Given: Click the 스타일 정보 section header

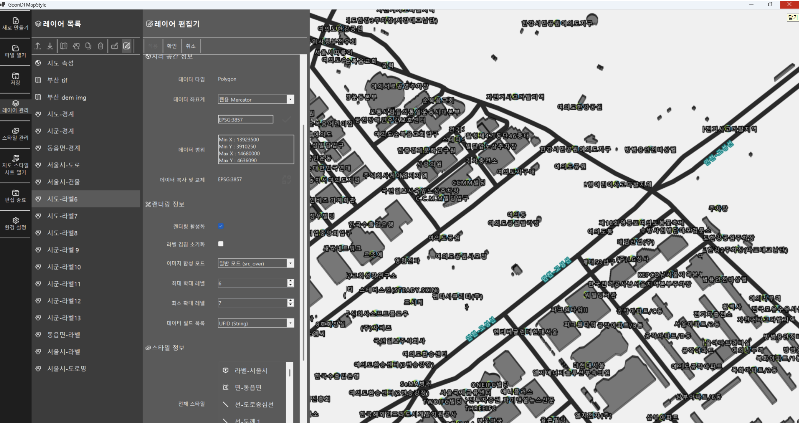Looking at the screenshot, I should click(x=165, y=348).
